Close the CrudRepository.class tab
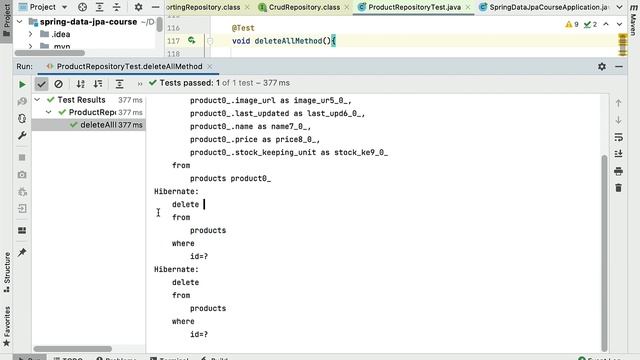The height and width of the screenshot is (360, 640). pyautogui.click(x=347, y=7)
